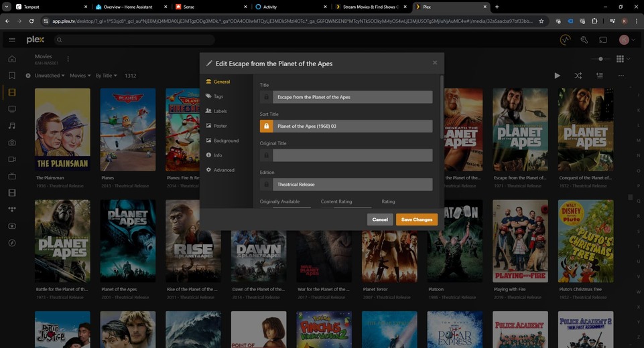Screen dimensions: 644x348
Task: Switch to Tags section
Action: [x=214, y=96]
